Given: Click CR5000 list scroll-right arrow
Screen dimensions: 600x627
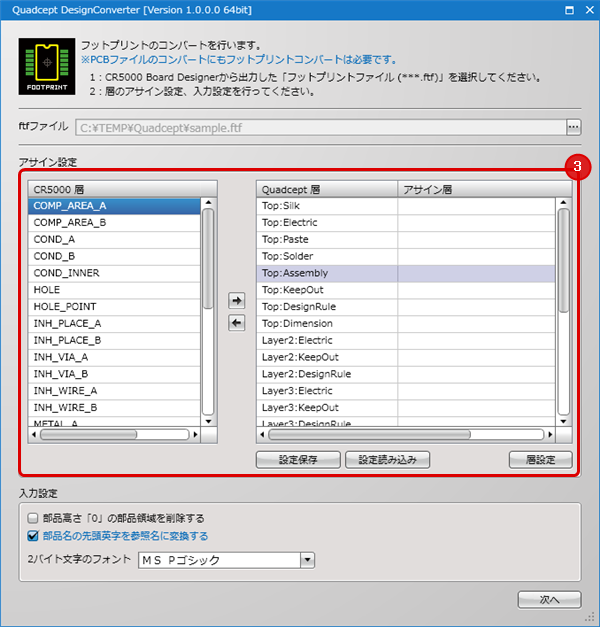Looking at the screenshot, I should 195,434.
